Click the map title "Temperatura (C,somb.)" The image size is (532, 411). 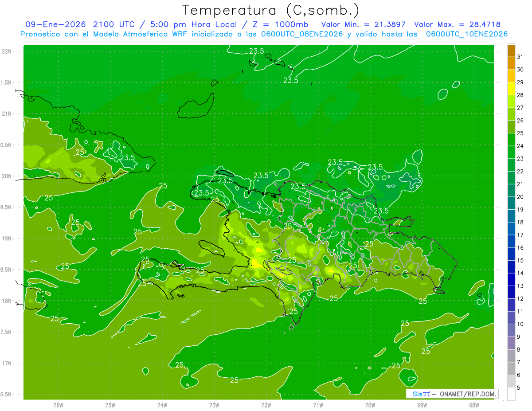(271, 10)
